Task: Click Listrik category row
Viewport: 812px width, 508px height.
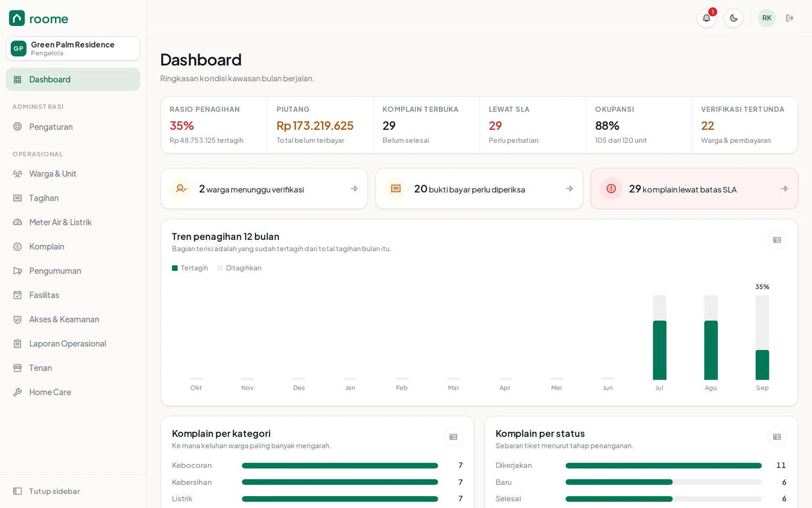Action: (317, 499)
